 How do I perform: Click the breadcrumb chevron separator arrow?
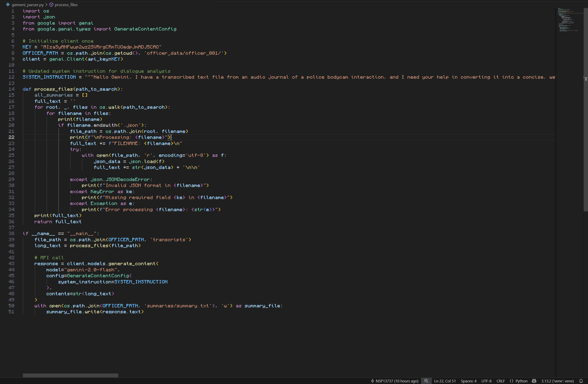click(46, 5)
